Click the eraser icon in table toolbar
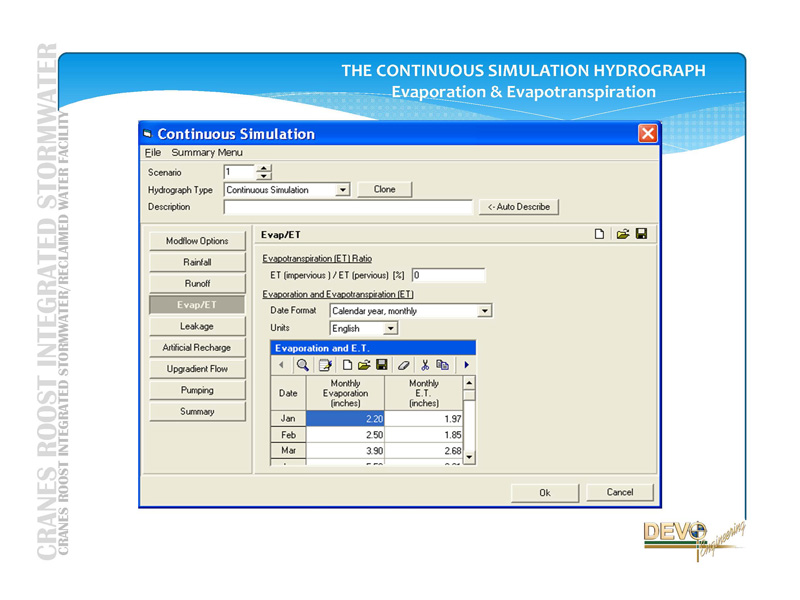 pyautogui.click(x=404, y=366)
